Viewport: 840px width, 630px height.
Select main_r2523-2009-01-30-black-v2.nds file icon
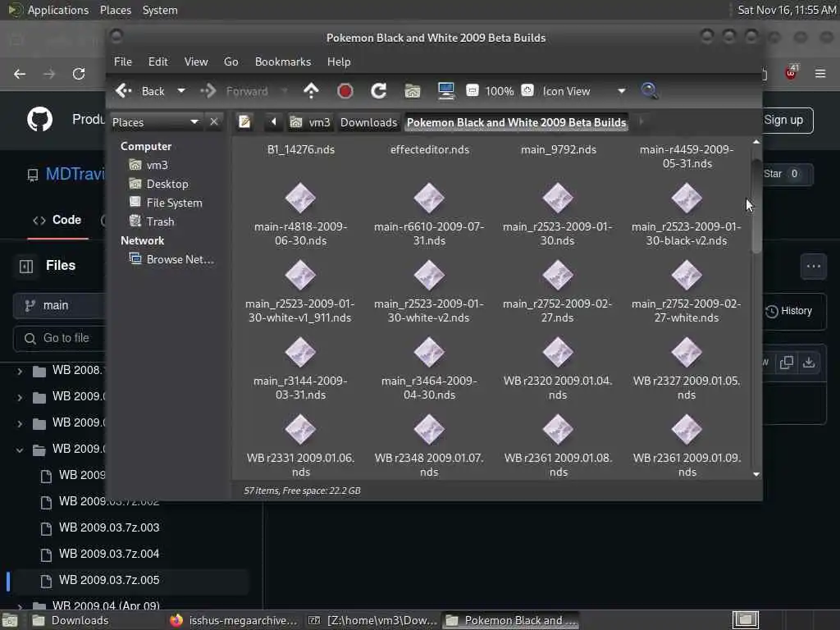(x=687, y=198)
